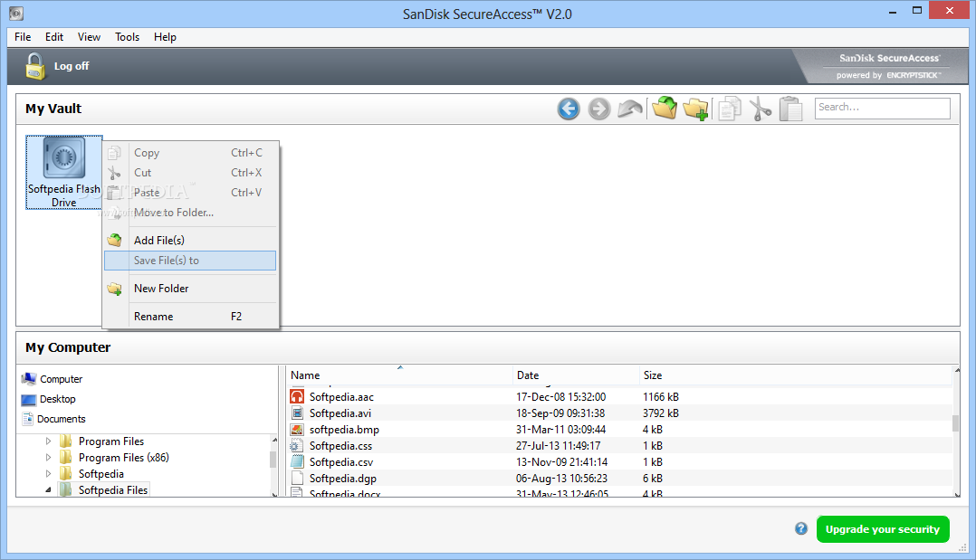Image resolution: width=976 pixels, height=560 pixels.
Task: Click the Softpedia.csv file icon
Action: pos(298,461)
